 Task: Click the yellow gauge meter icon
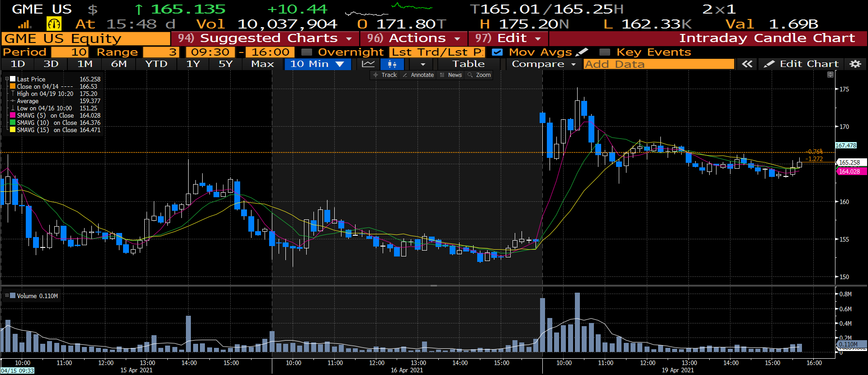tap(54, 24)
